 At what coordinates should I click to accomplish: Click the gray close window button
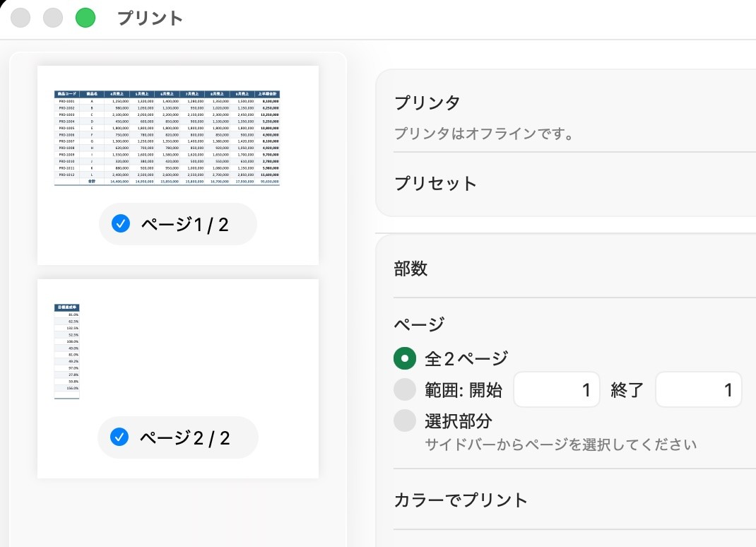pyautogui.click(x=20, y=18)
